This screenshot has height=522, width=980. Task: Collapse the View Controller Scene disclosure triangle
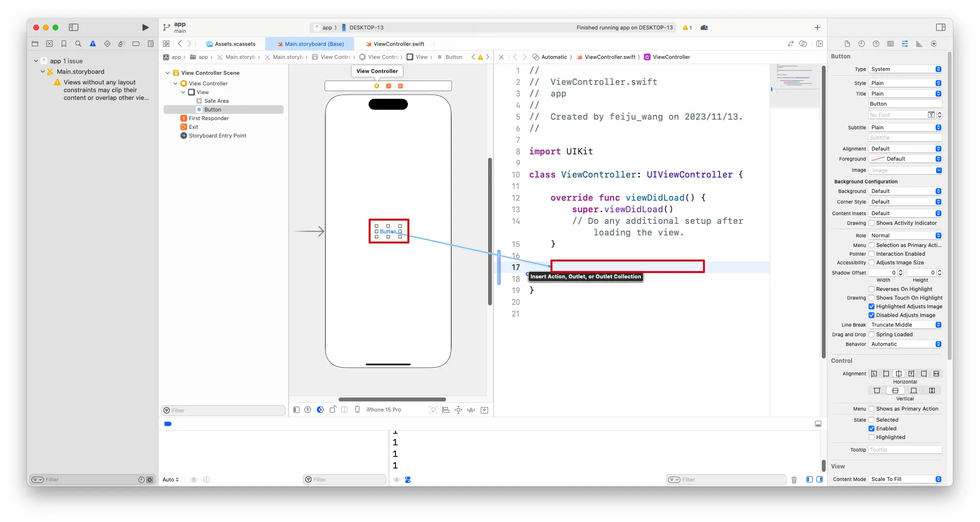[x=168, y=73]
